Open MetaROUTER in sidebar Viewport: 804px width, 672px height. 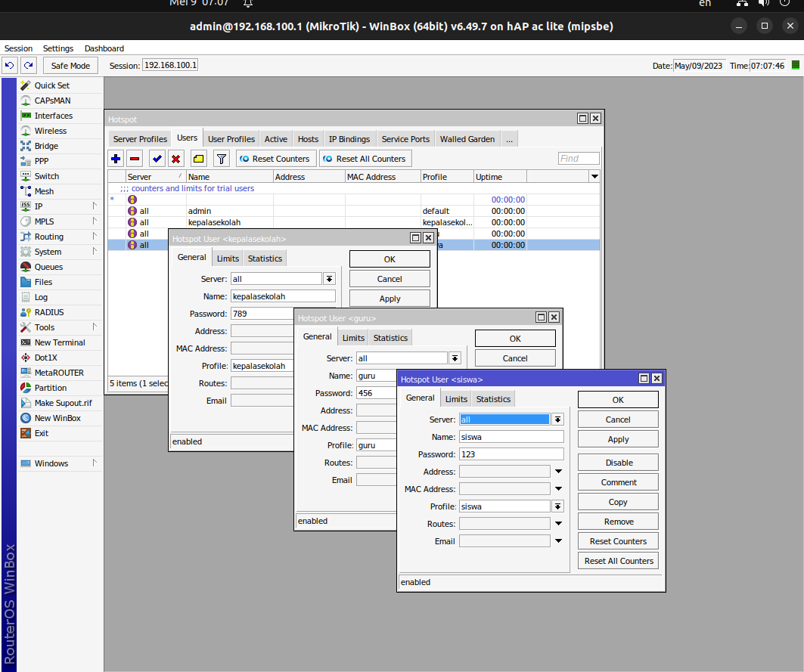pyautogui.click(x=61, y=373)
